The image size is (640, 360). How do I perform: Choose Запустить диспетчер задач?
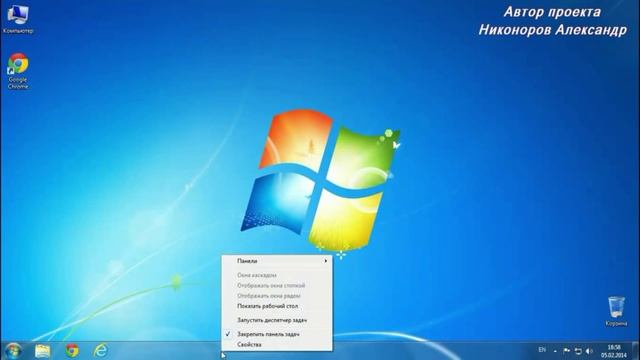pos(277,320)
